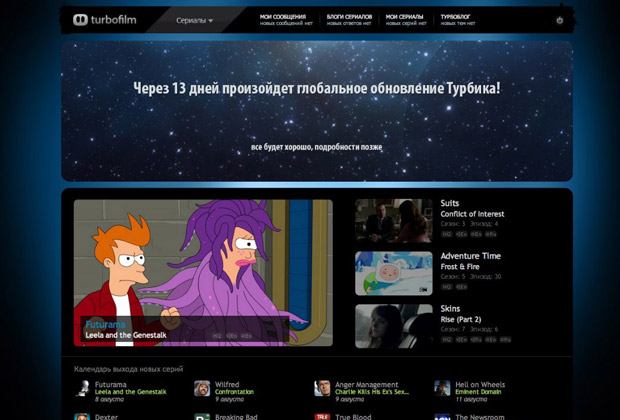Click новых серий нет subtitle text

click(x=406, y=23)
